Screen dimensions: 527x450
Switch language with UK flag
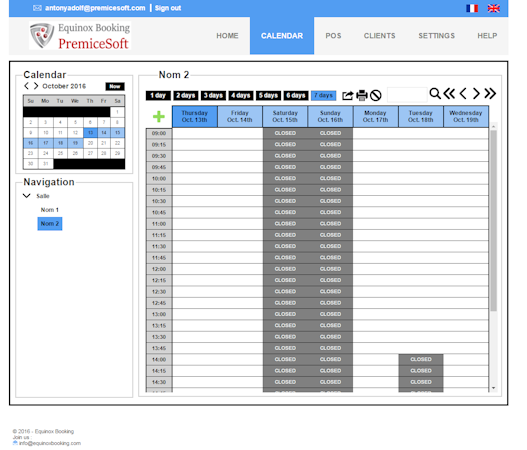point(493,8)
